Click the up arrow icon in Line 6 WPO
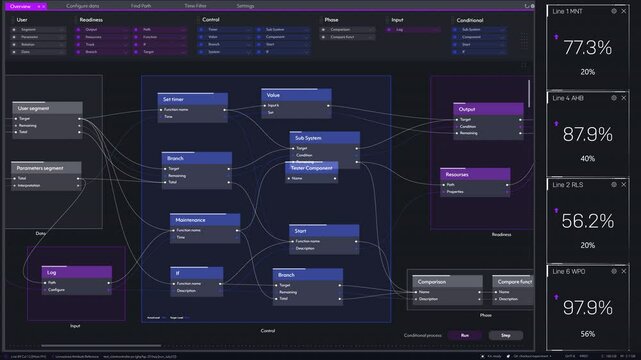This screenshot has width=641, height=360. pyautogui.click(x=556, y=297)
